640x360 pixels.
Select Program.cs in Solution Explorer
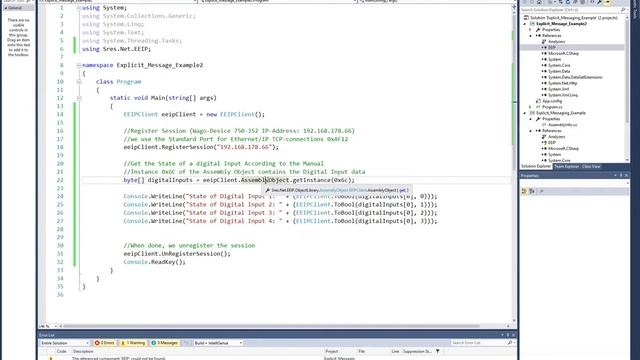coord(551,107)
